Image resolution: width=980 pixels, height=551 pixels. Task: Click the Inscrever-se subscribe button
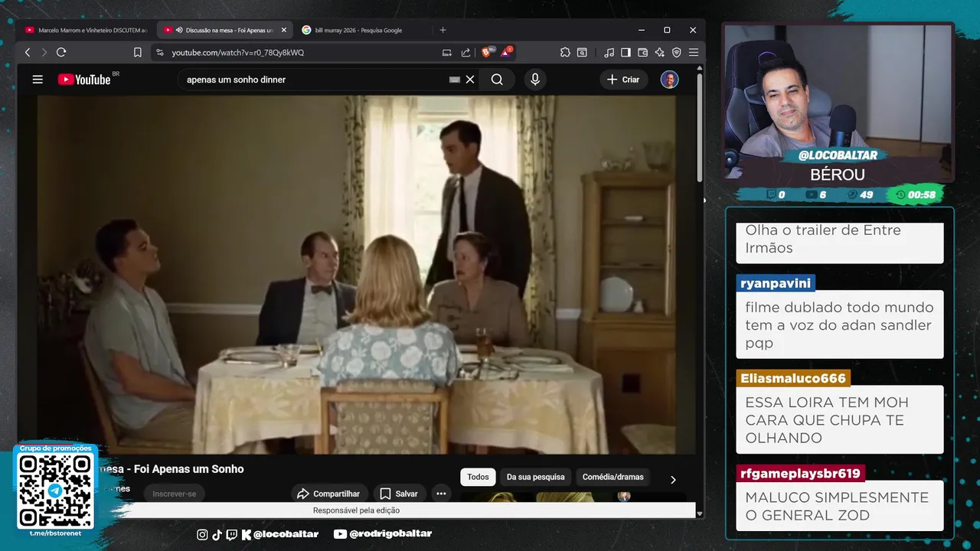174,494
